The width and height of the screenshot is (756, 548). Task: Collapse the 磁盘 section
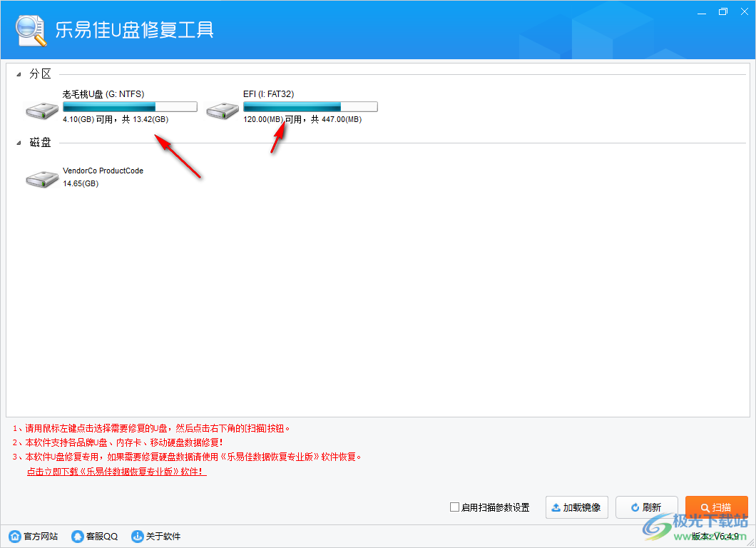[x=19, y=142]
